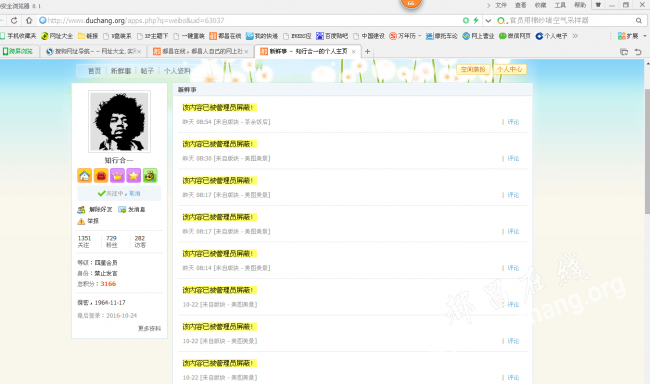Open 评论 link of first post
Viewport: 650px width, 384px height.
[x=513, y=122]
